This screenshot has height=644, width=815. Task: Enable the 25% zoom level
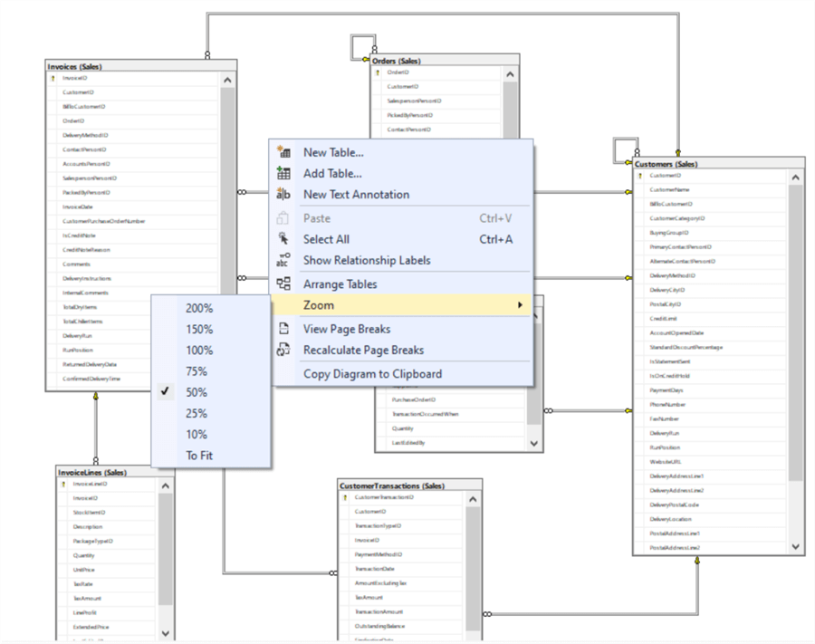tap(201, 413)
